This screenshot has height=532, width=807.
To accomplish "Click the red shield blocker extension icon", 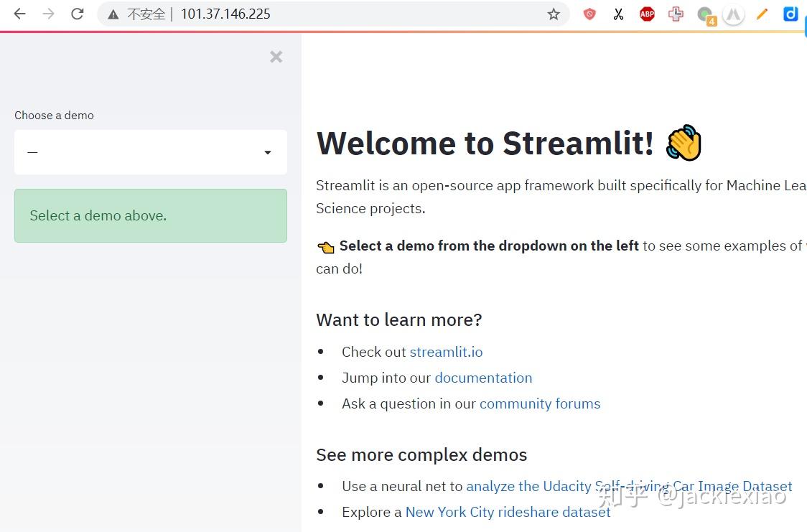I will tap(589, 14).
